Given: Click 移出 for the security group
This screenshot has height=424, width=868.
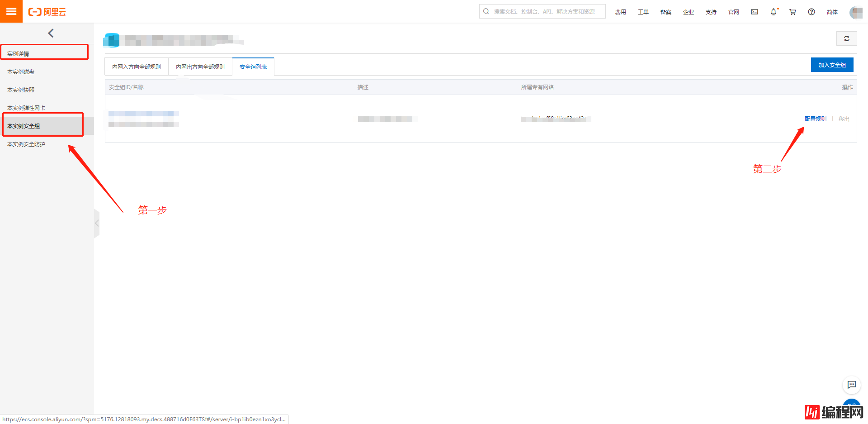Looking at the screenshot, I should [844, 119].
